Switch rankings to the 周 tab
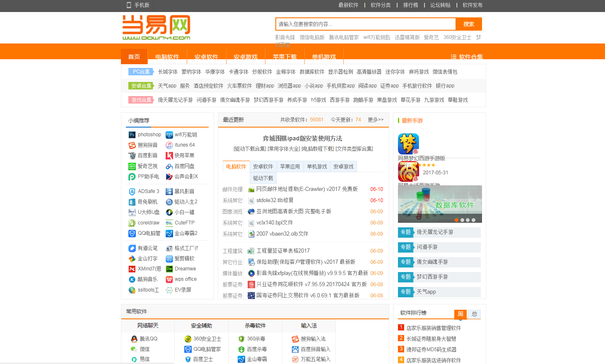This screenshot has height=364, width=605. point(461,314)
